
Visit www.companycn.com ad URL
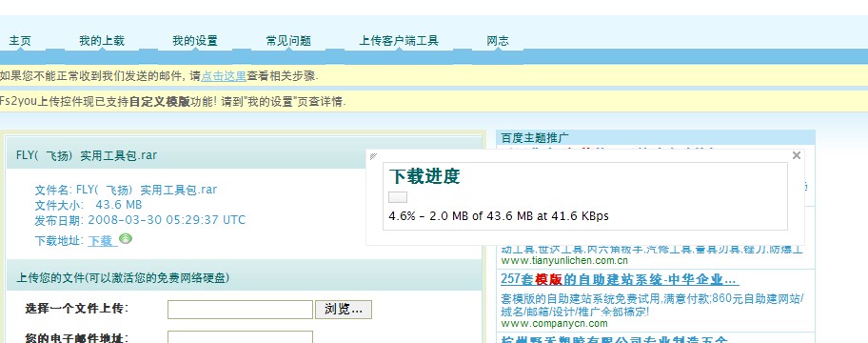click(554, 324)
